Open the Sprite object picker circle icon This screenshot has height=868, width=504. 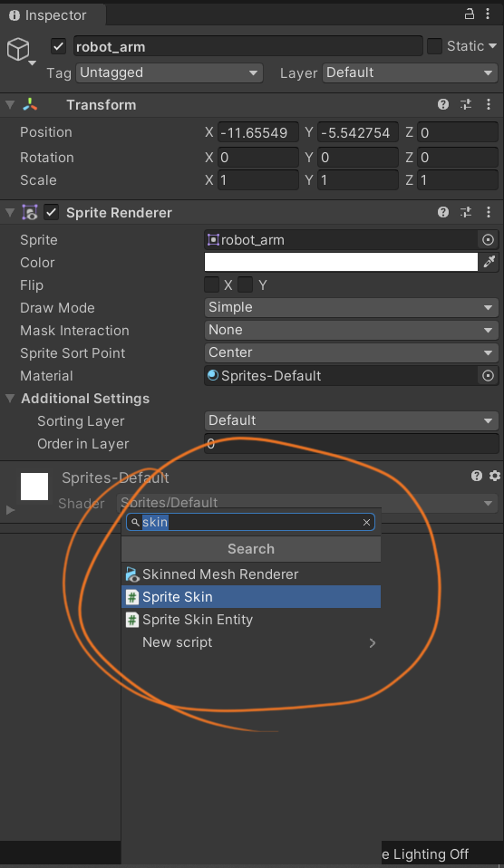[x=488, y=240]
